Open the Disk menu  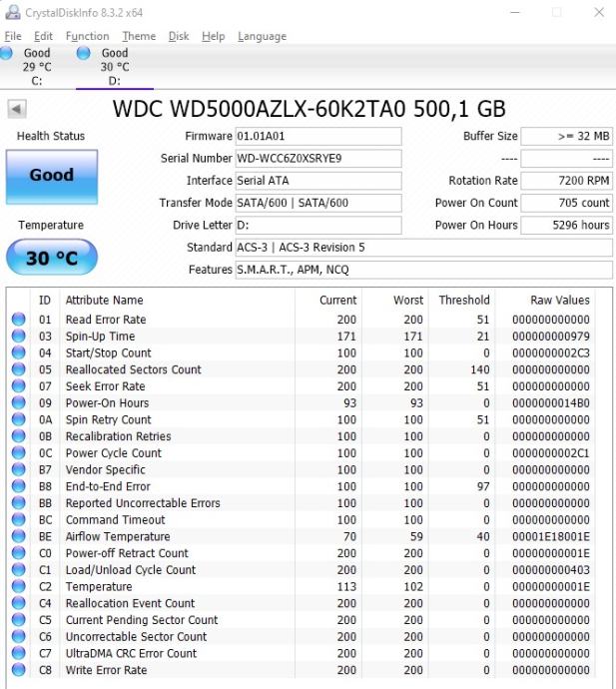pyautogui.click(x=179, y=36)
